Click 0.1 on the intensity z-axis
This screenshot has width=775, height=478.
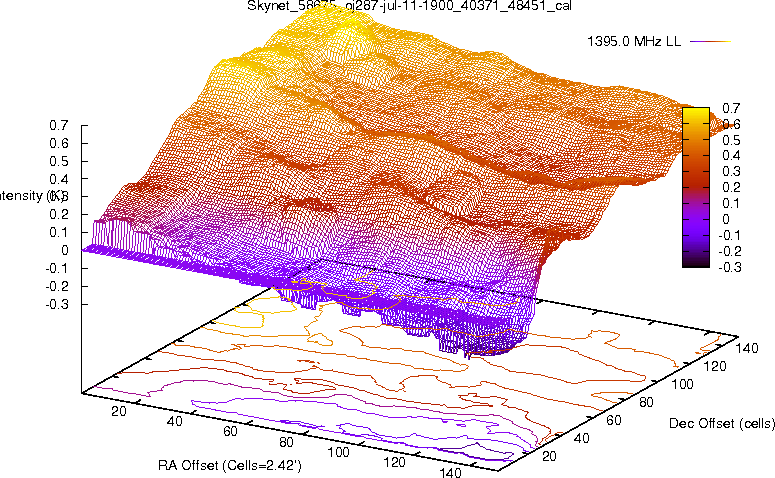tap(58, 232)
